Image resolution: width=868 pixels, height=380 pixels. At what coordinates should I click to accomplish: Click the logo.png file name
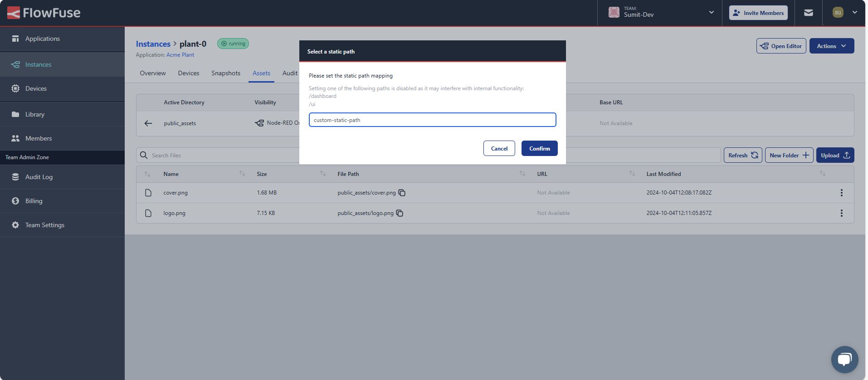175,213
